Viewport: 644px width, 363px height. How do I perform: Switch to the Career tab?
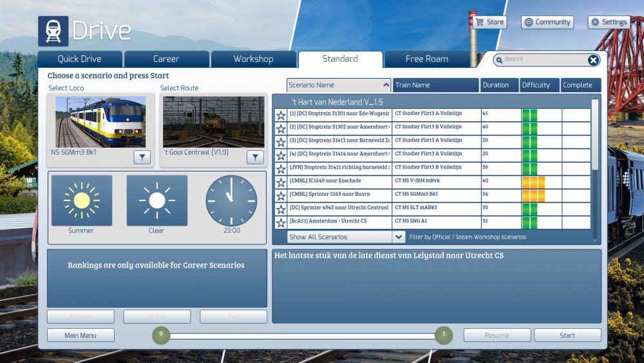pyautogui.click(x=166, y=59)
